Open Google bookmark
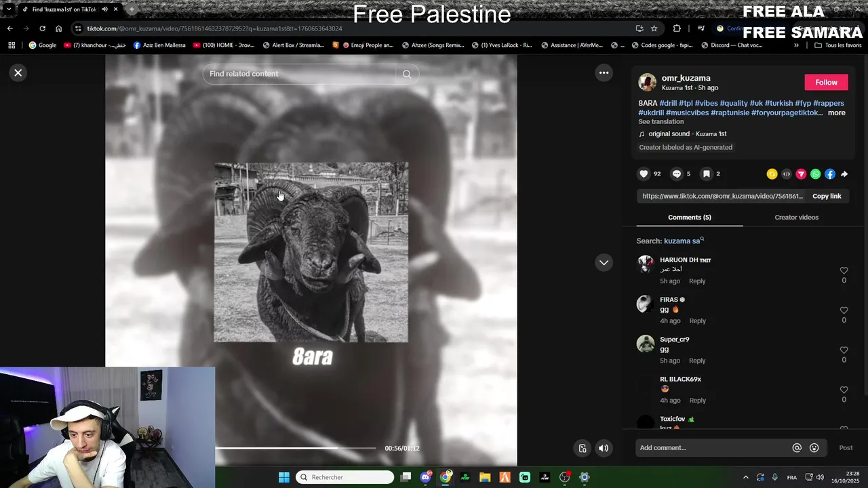Screen dimensions: 868x488 (43, 45)
